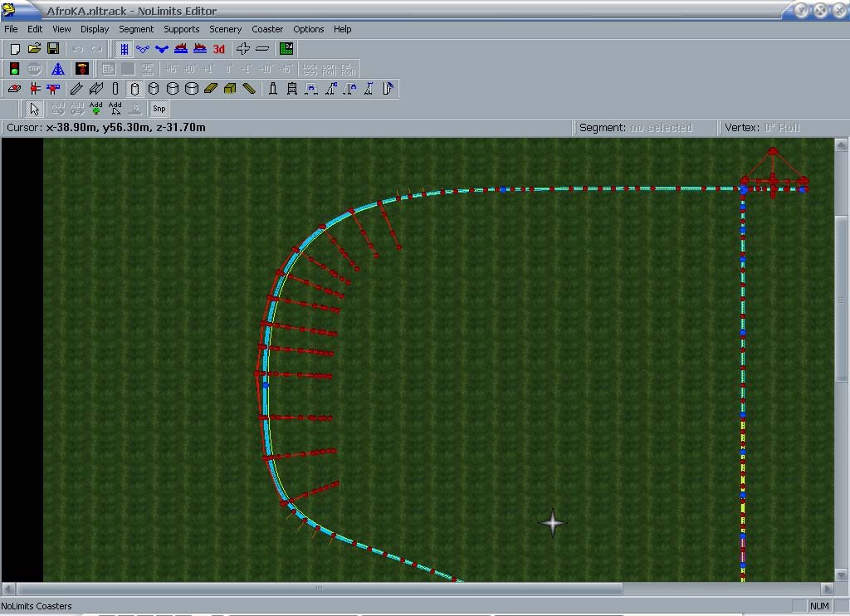Image resolution: width=850 pixels, height=616 pixels.
Task: Add the narrow leaning prefab support
Action: pos(369,88)
